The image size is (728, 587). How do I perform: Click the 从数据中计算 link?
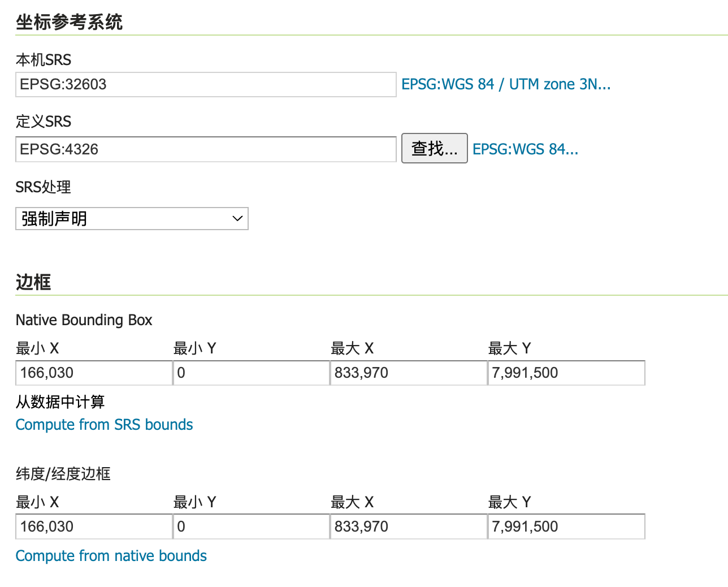(x=60, y=402)
